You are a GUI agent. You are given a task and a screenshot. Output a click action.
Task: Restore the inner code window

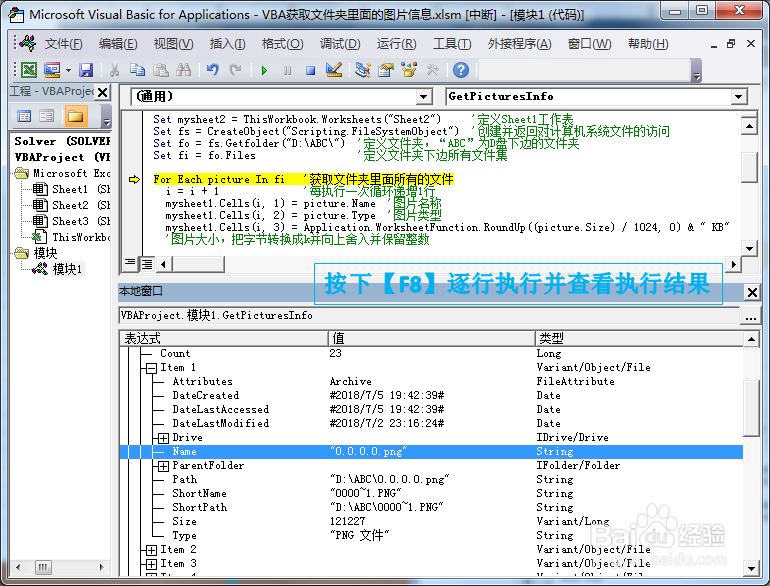coord(731,44)
